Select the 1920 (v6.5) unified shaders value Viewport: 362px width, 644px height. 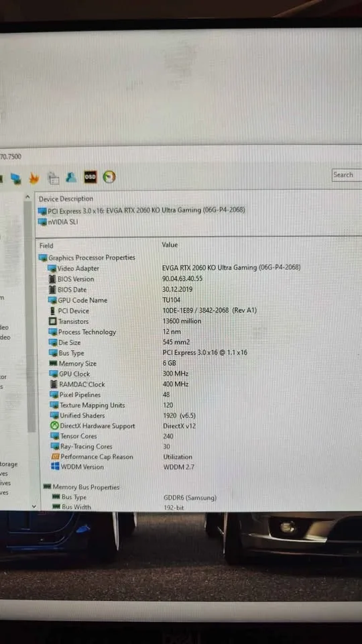pos(180,416)
